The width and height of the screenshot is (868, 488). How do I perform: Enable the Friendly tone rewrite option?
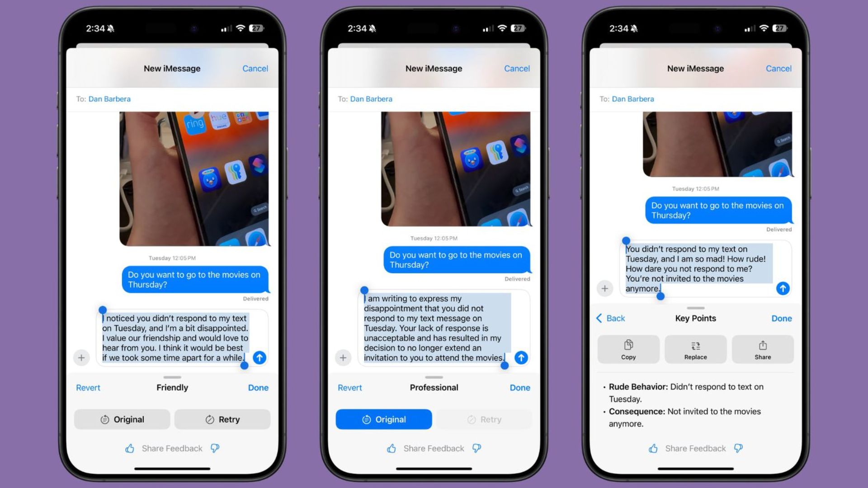pyautogui.click(x=172, y=387)
